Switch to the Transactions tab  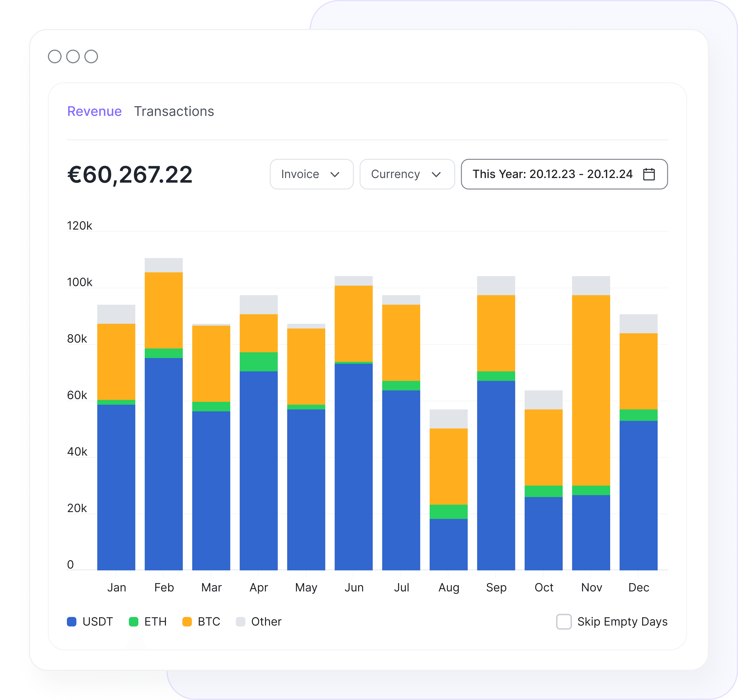[x=174, y=111]
